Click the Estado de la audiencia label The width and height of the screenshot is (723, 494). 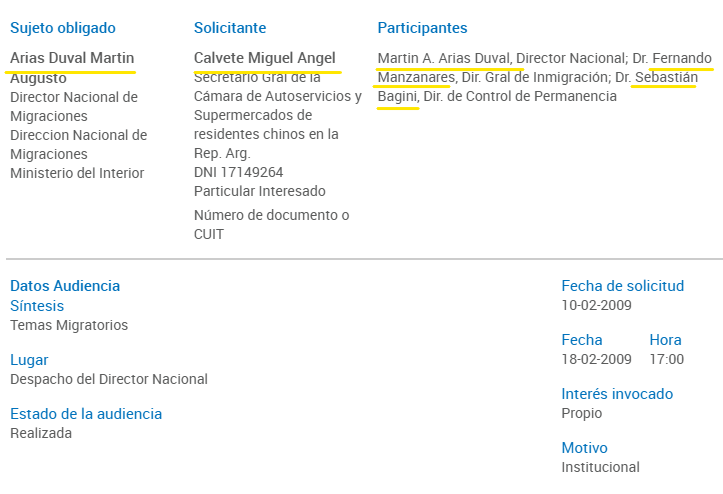(86, 414)
